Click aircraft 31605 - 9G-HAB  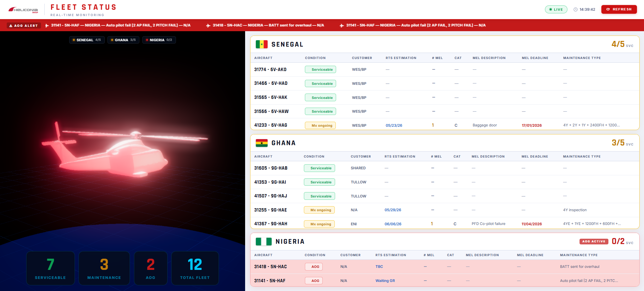pyautogui.click(x=271, y=168)
